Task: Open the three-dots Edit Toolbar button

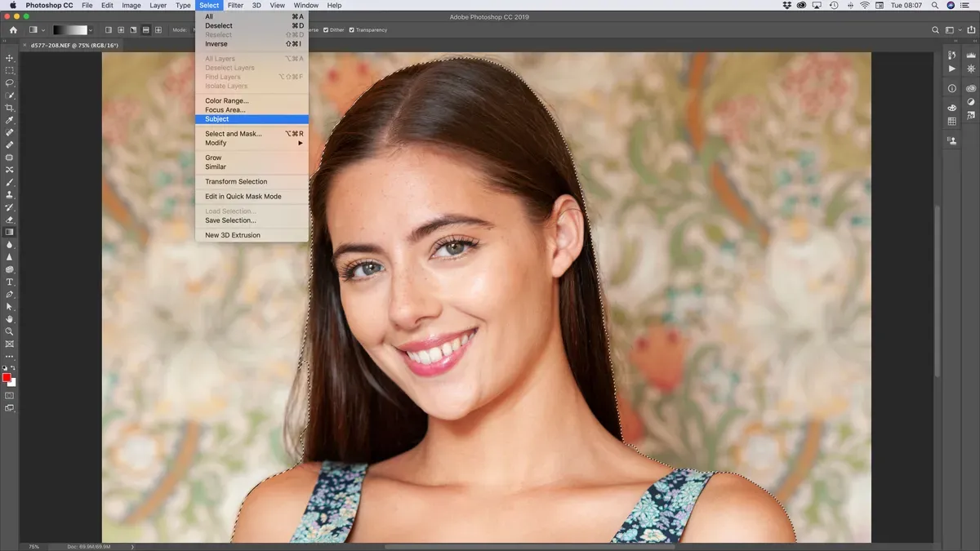Action: (x=10, y=357)
